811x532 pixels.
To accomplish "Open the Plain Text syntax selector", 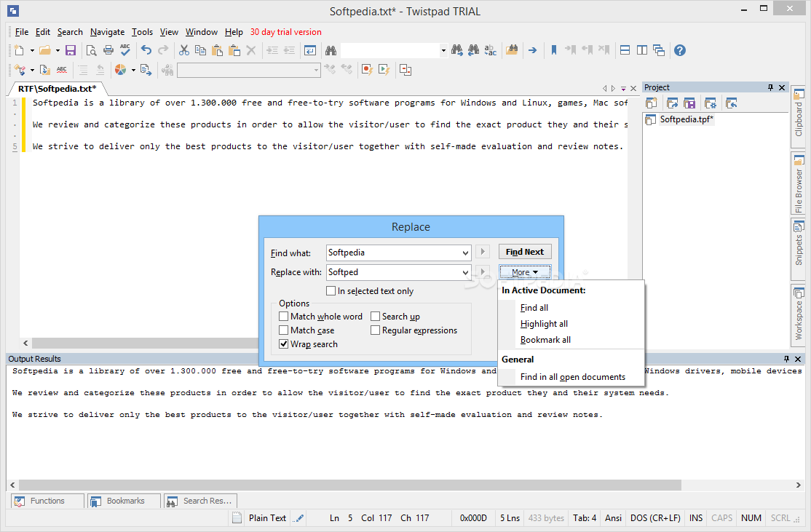I will (x=267, y=517).
